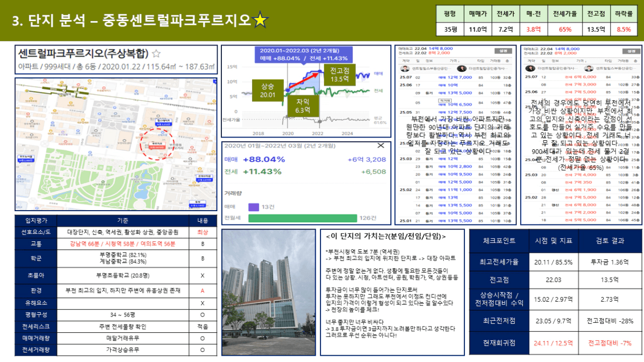Viewport: 644px width, 362px height.
Task: Click the red 3.8억 매-전 cell
Action: click(534, 30)
